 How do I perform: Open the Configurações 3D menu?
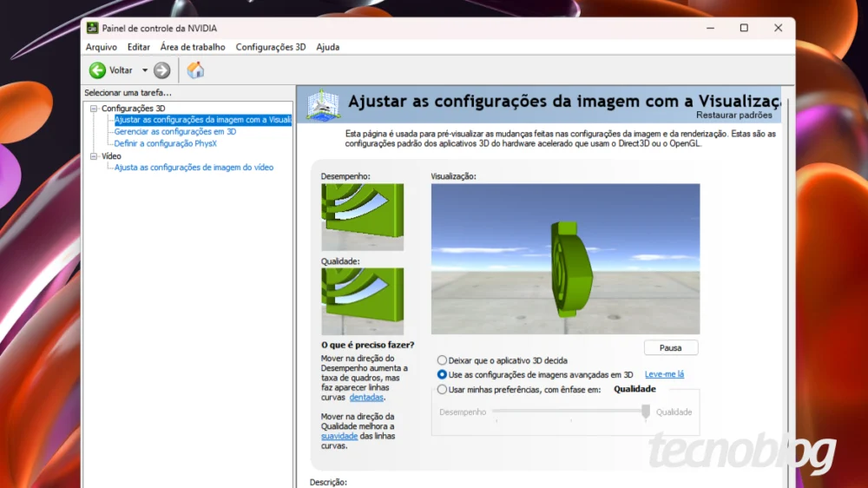tap(271, 47)
